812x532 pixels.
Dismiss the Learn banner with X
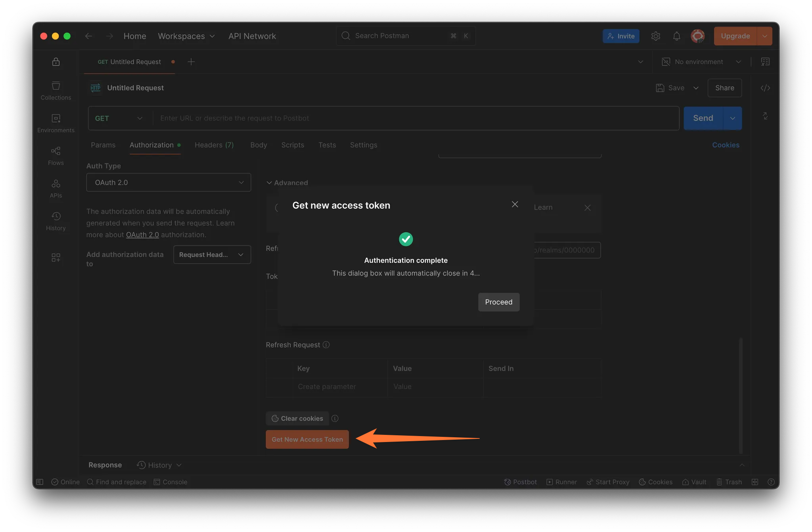pyautogui.click(x=588, y=208)
